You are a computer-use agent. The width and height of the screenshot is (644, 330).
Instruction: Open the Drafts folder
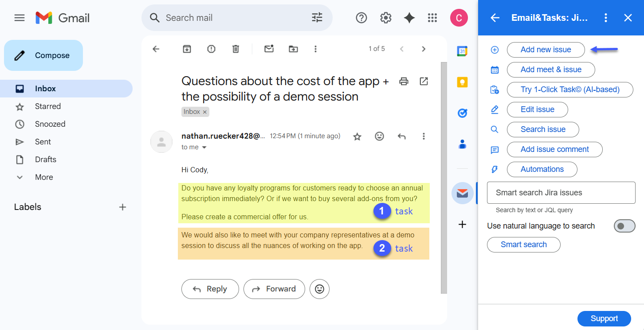(x=45, y=159)
